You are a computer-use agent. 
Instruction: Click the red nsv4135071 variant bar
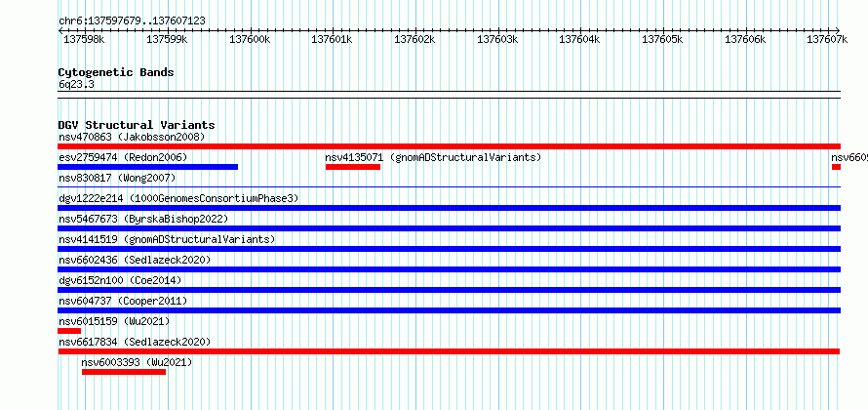[353, 167]
